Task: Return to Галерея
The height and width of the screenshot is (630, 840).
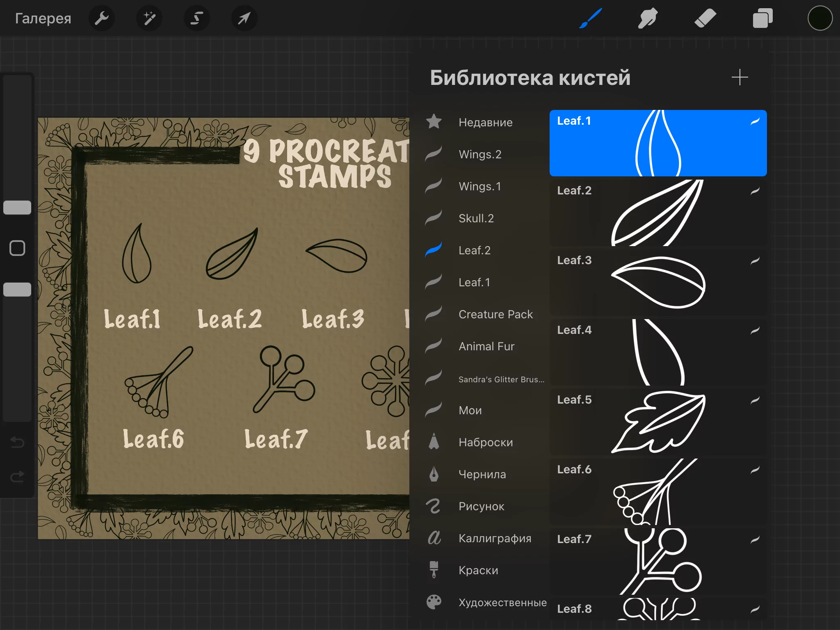Action: (x=43, y=18)
